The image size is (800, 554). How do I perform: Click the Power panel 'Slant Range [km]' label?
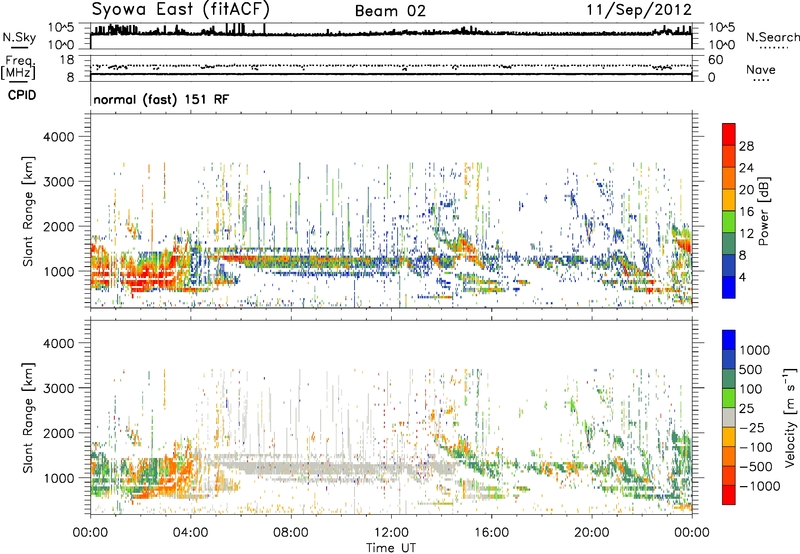(x=28, y=211)
